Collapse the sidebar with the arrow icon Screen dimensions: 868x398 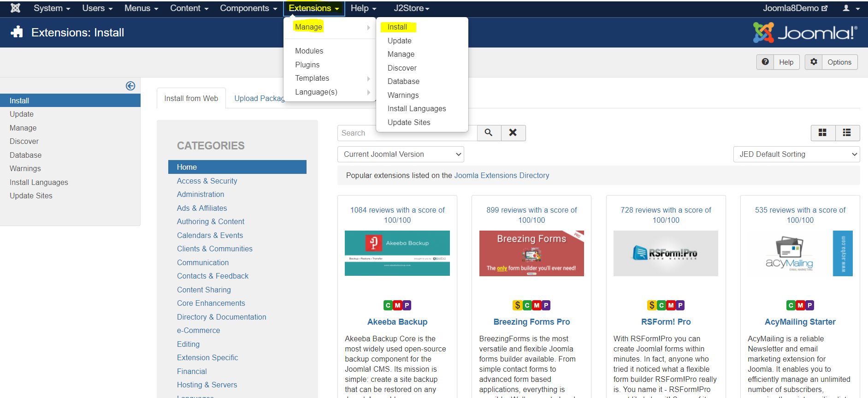tap(130, 86)
